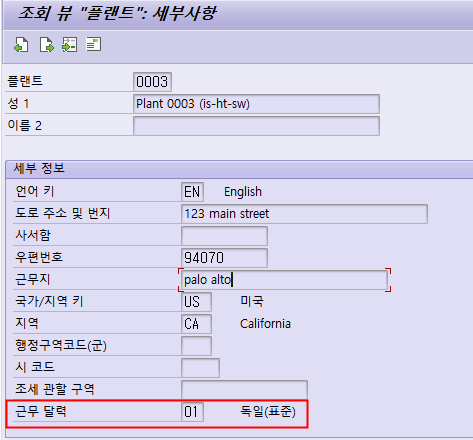Viewport: 473px width, 440px height.
Task: Click the '국가/지역 키' label
Action: point(49,301)
